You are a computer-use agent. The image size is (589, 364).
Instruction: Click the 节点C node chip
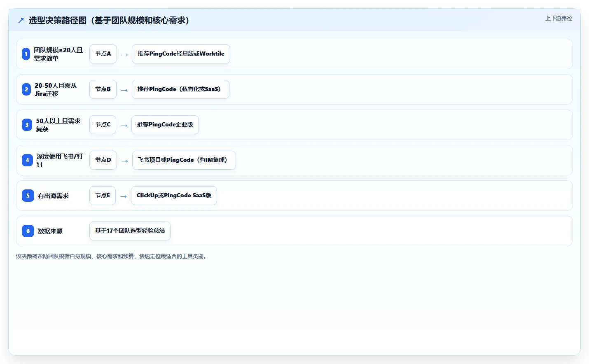point(103,125)
